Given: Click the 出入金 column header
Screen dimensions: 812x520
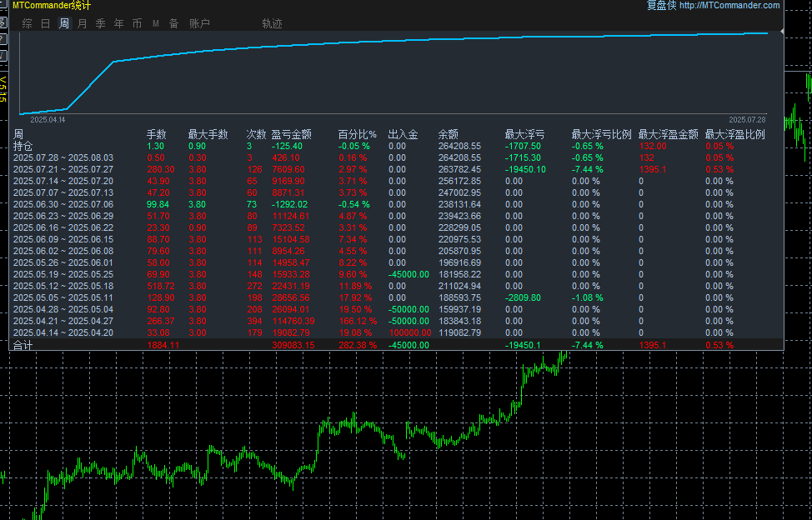Looking at the screenshot, I should point(403,134).
